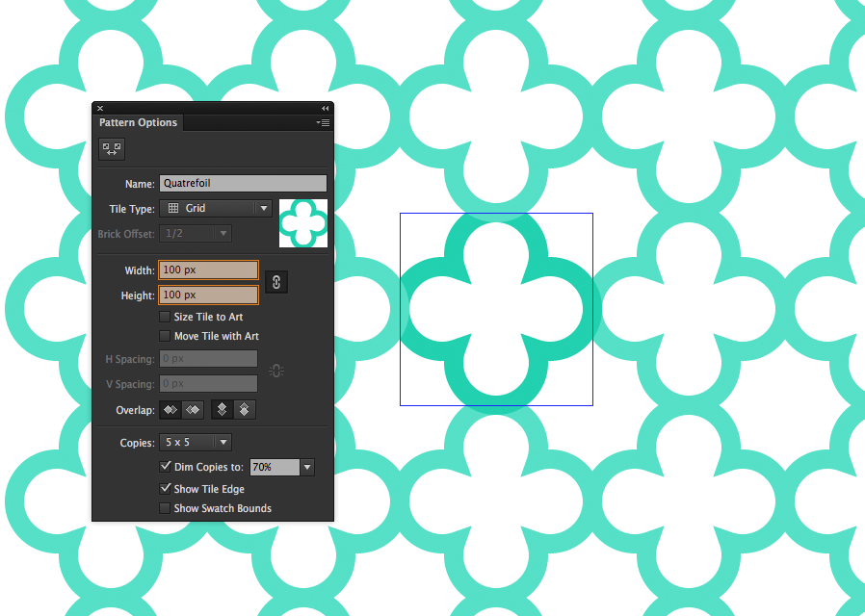Viewport: 865px width, 616px height.
Task: Open the Pattern Options panel flyout menu
Action: 323,123
